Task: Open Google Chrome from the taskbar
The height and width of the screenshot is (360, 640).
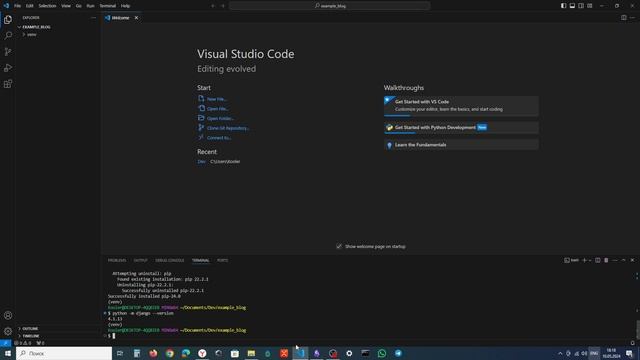Action: pyautogui.click(x=169, y=353)
